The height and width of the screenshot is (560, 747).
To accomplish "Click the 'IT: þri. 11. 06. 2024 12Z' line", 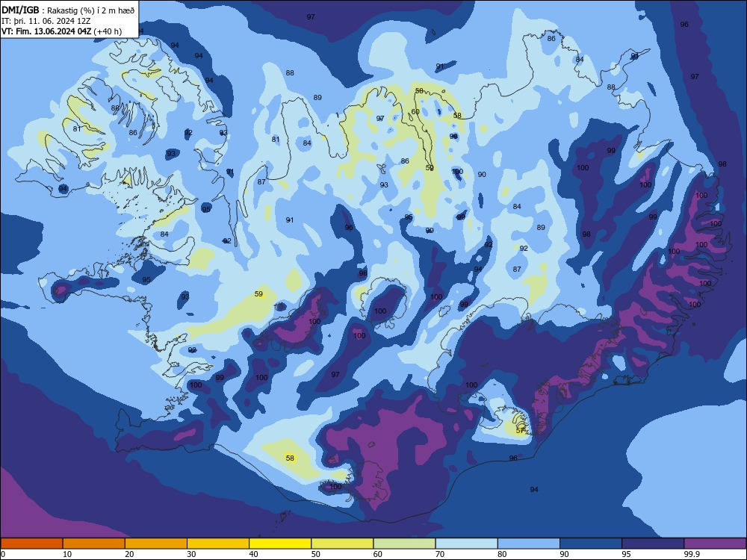I will (x=46, y=21).
